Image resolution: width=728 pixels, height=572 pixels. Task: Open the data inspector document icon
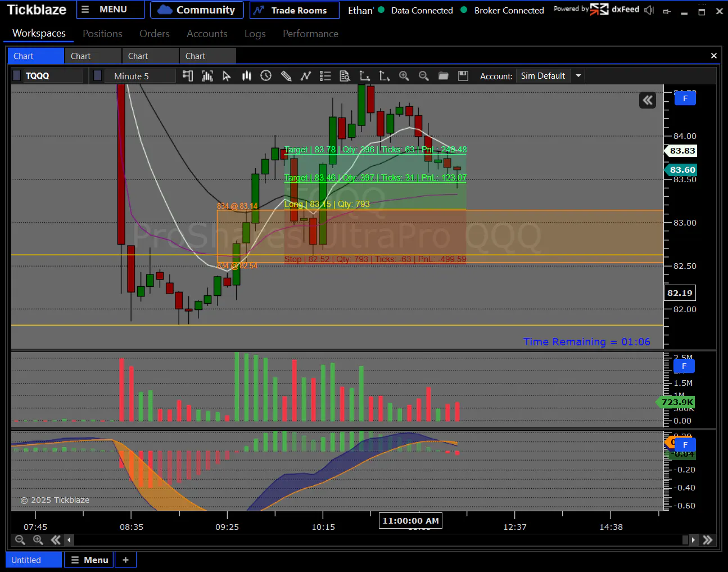[x=345, y=76]
